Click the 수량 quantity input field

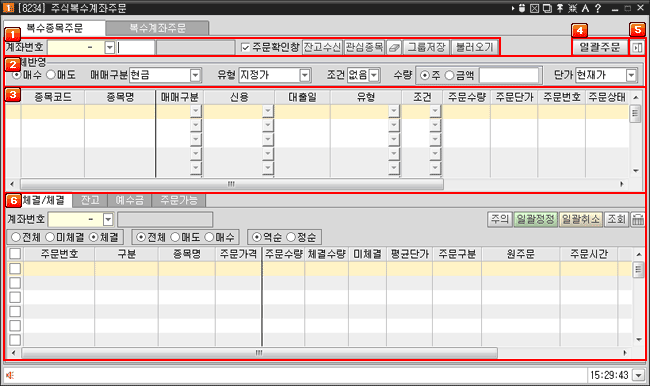(509, 75)
